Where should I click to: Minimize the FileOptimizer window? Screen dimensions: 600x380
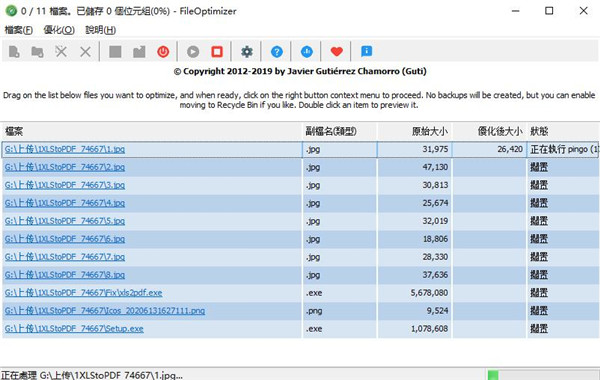pos(516,11)
